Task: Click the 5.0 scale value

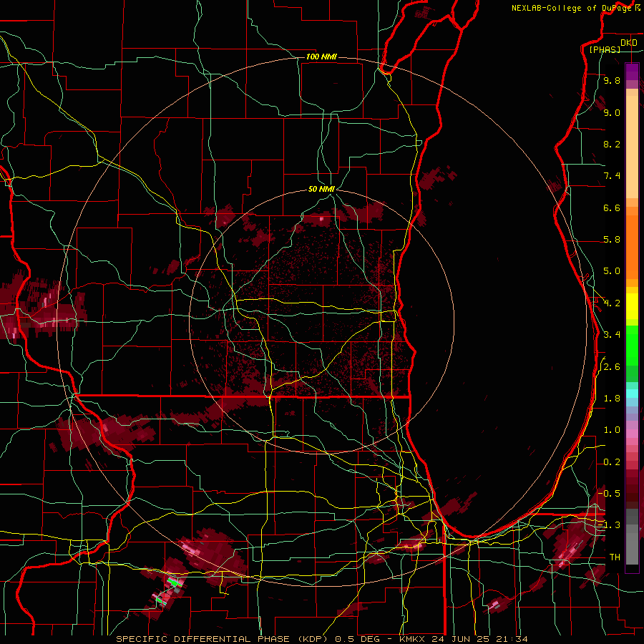Action: point(612,271)
